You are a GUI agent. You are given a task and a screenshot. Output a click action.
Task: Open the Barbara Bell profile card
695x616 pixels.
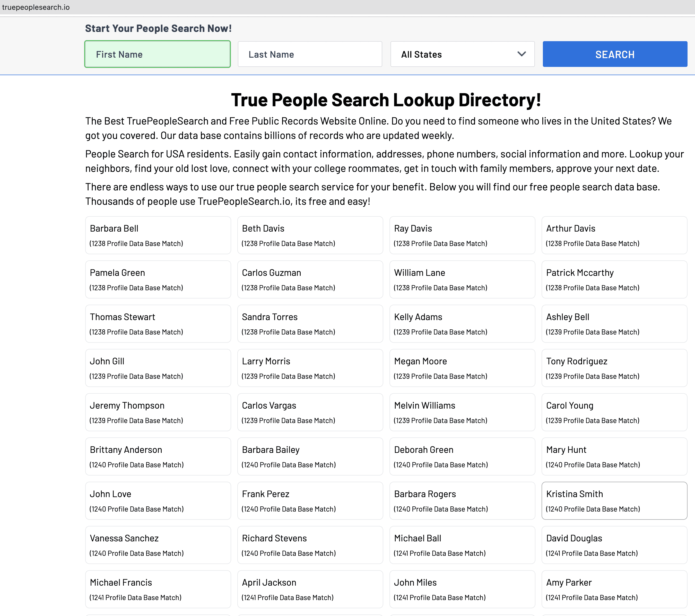(158, 235)
